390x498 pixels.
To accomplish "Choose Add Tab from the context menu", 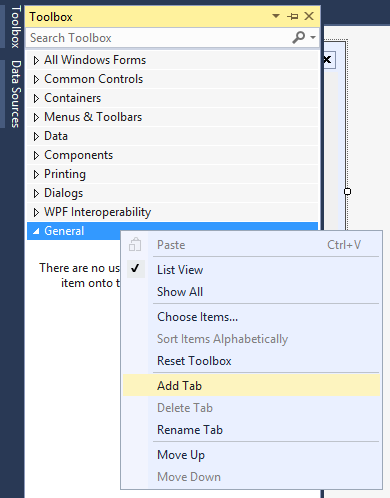I will click(252, 386).
